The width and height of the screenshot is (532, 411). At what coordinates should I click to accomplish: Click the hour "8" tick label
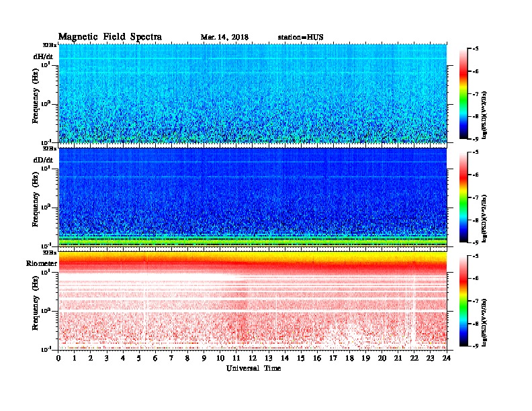pos(187,359)
